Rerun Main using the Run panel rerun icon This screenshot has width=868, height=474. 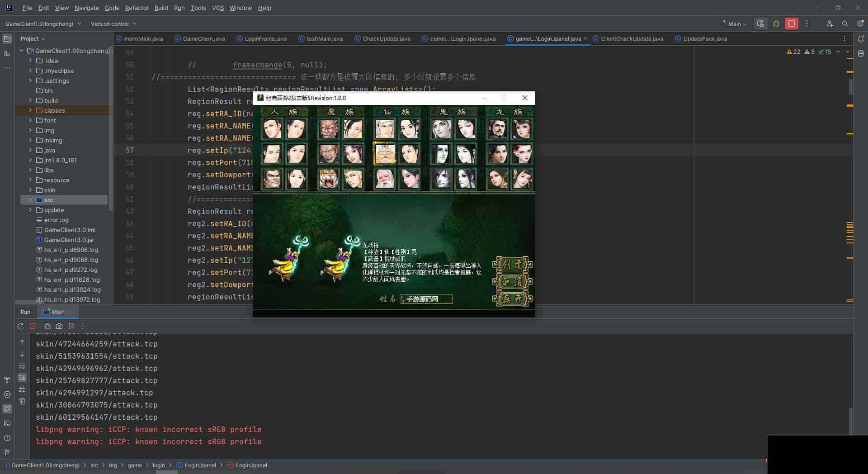(20, 326)
